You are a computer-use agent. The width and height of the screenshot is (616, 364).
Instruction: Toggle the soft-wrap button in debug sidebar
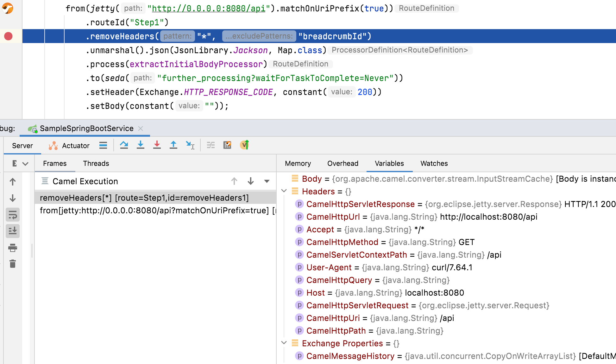13,215
